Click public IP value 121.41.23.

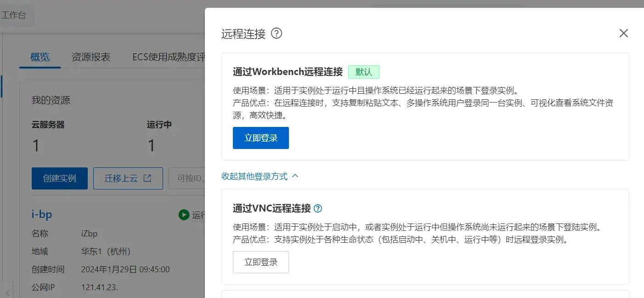coord(100,287)
